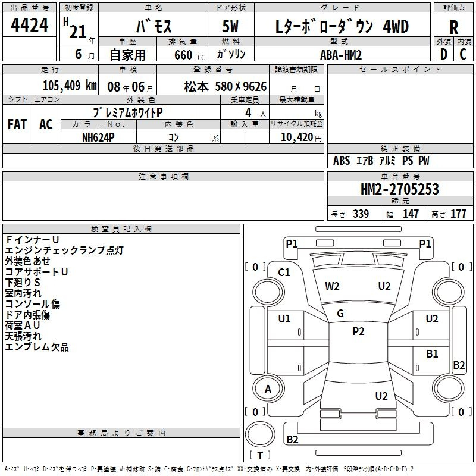Click P2 mark on roof diagram
The width and height of the screenshot is (476, 476).
[358, 331]
